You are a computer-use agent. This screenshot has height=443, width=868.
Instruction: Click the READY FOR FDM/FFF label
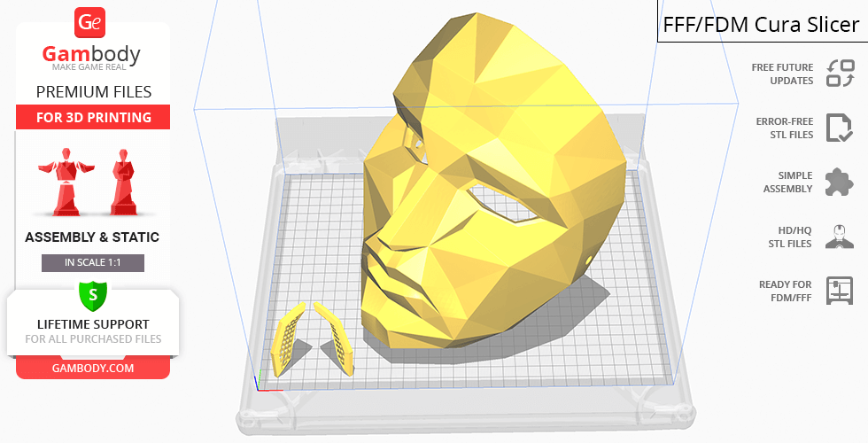click(785, 291)
